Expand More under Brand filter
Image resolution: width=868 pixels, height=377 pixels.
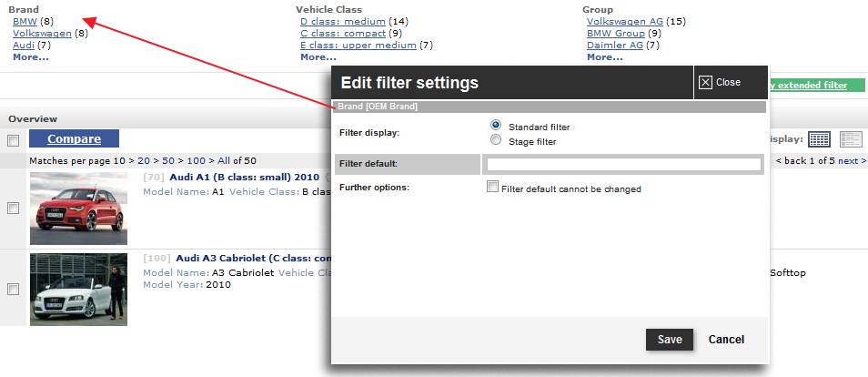[30, 57]
